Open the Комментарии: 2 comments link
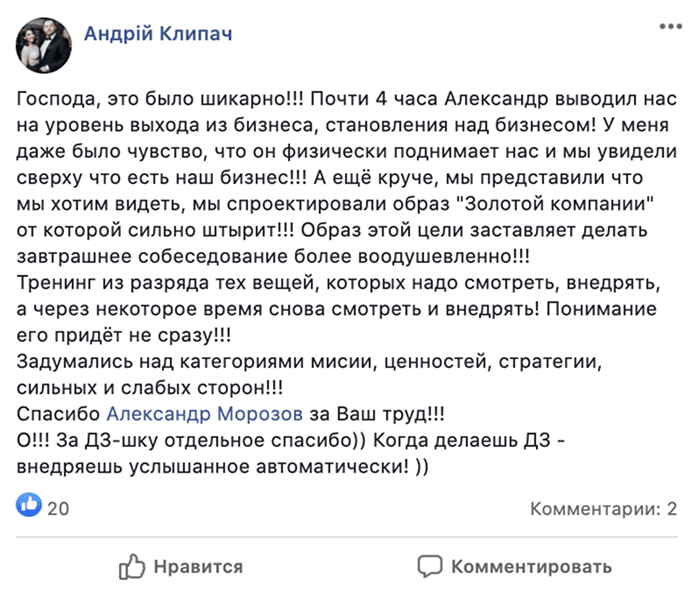Screen dimensions: 692x594 click(602, 508)
